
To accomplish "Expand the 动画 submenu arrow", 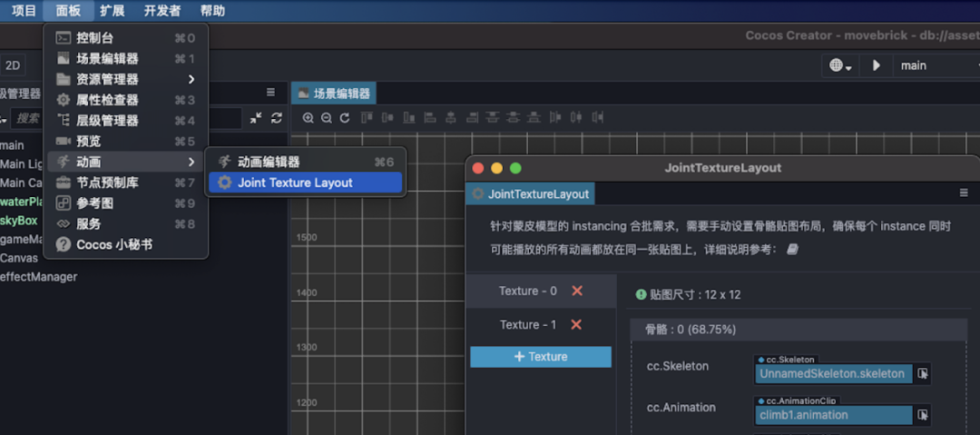I will [191, 163].
